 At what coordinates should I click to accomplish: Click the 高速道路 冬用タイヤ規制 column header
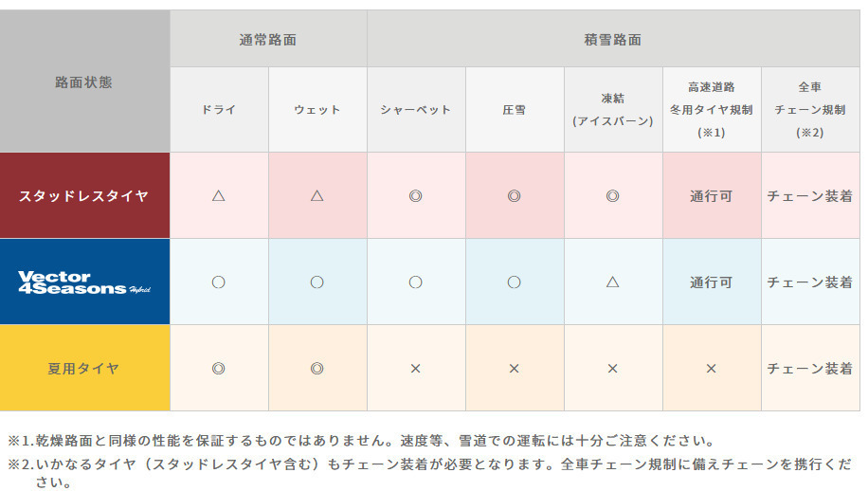(712, 110)
